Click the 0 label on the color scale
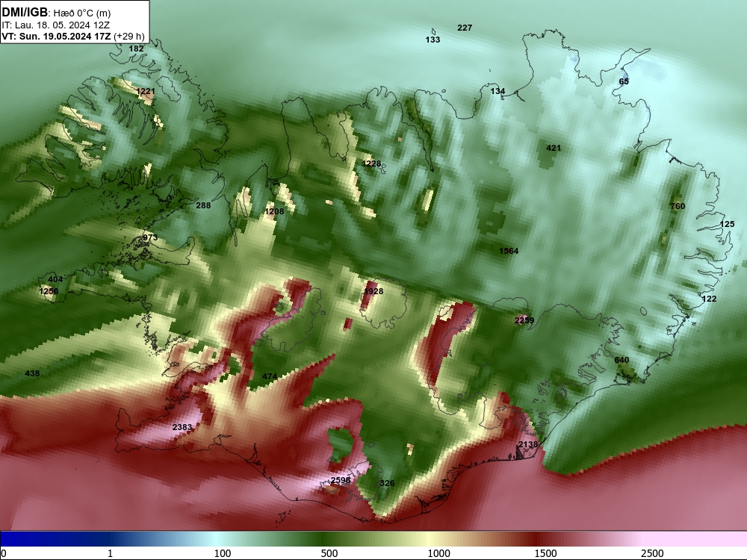This screenshot has height=560, width=747. 4,553
